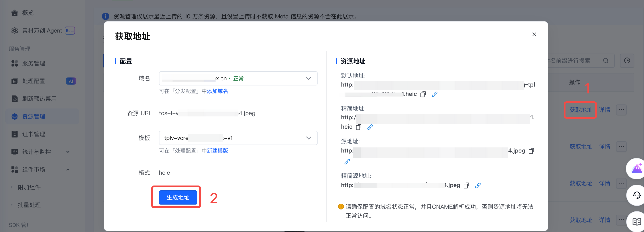Open more actions in the fourth table row
Viewport: 644px width, 232px height.
(621, 220)
